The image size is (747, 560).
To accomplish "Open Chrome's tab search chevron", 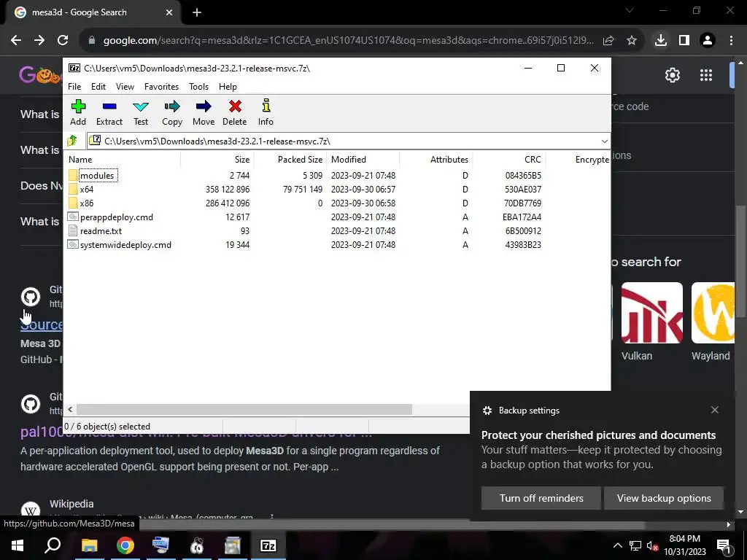I will click(630, 10).
